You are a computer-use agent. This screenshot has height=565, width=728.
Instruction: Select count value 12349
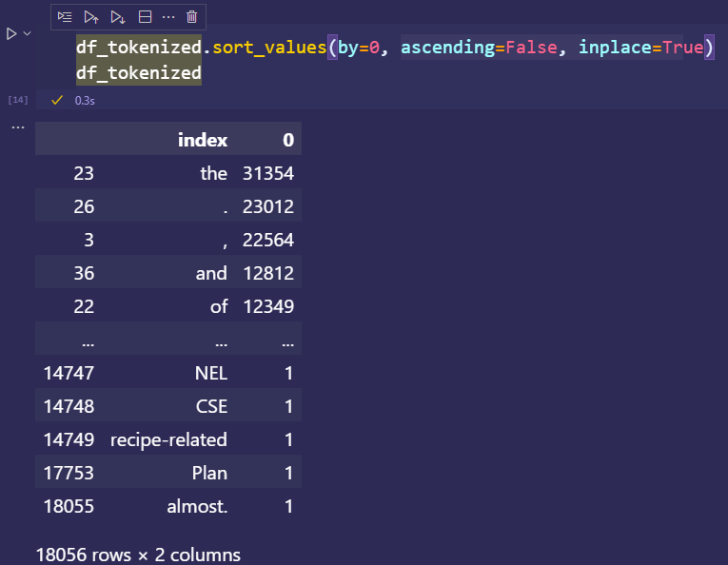point(268,306)
